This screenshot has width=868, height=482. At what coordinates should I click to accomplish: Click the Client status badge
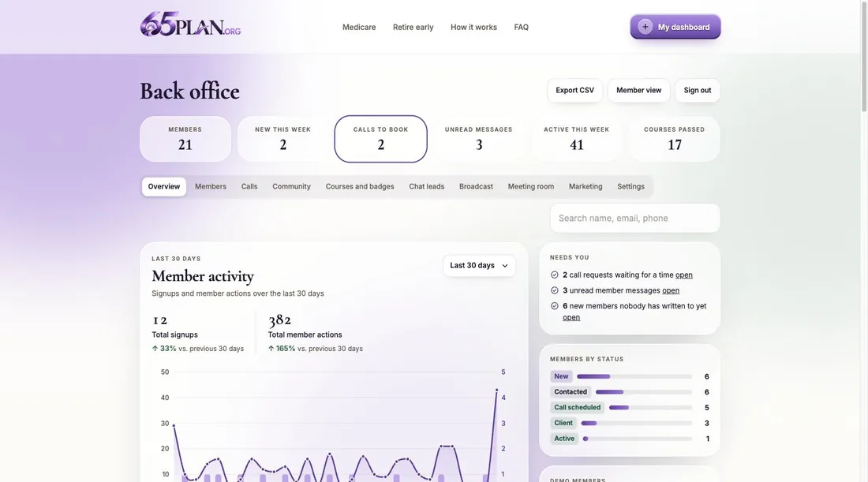pos(563,423)
